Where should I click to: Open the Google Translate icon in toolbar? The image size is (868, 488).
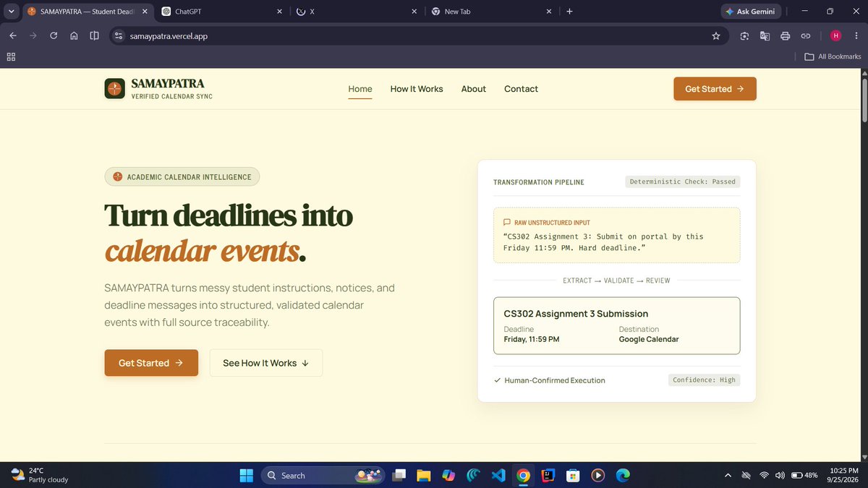[765, 35]
